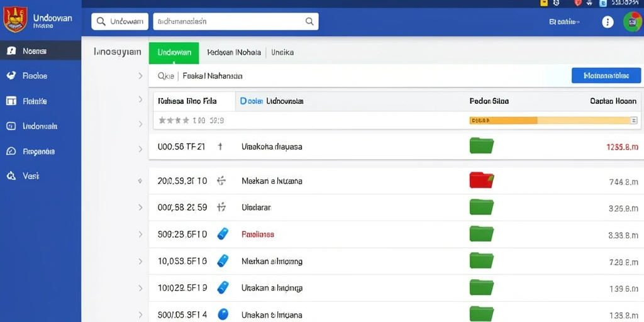This screenshot has height=322, width=644.
Task: Open the three-dot options menu in header
Action: pyautogui.click(x=608, y=22)
